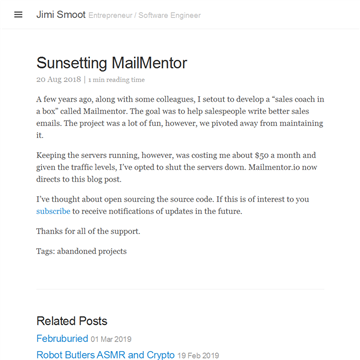Click the Entrepreneur / Software Engineer tagline
This screenshot has height=360, width=360.
pyautogui.click(x=145, y=15)
